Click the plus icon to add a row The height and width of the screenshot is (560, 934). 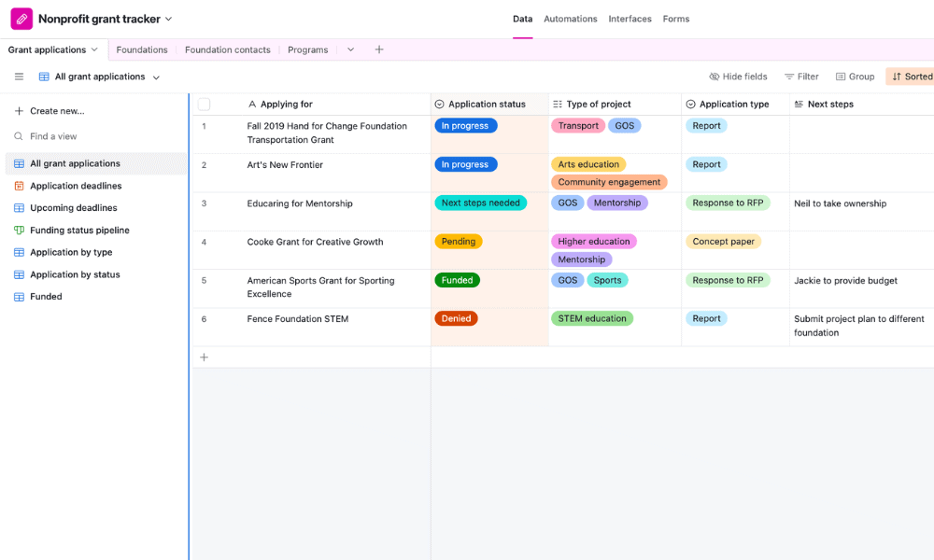[205, 357]
